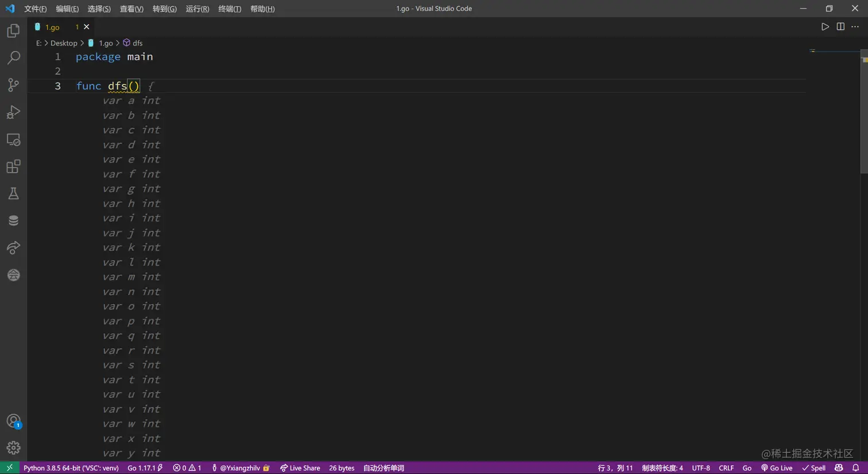Viewport: 868px width, 474px height.
Task: Open the 查看(V) menu
Action: [x=131, y=9]
